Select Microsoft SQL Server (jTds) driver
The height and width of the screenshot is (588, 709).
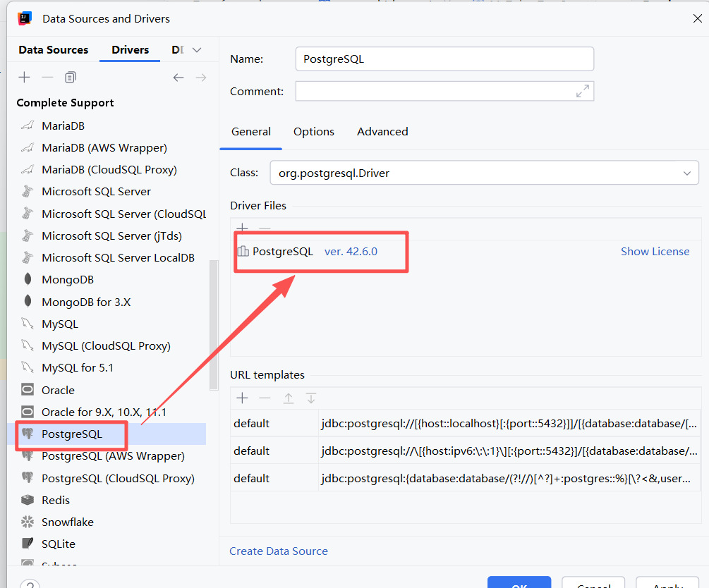[x=111, y=236]
